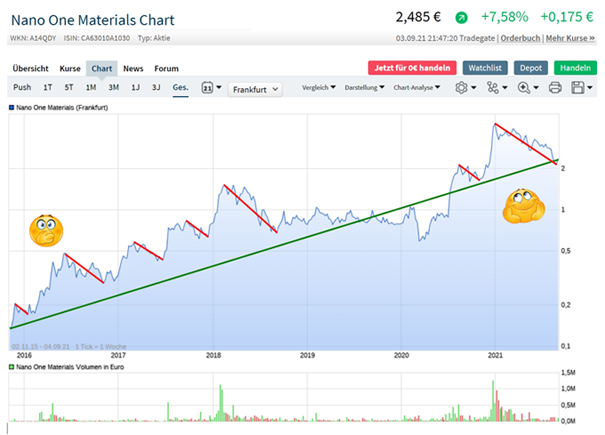Open the News tab
The image size is (605, 435).
pos(133,69)
